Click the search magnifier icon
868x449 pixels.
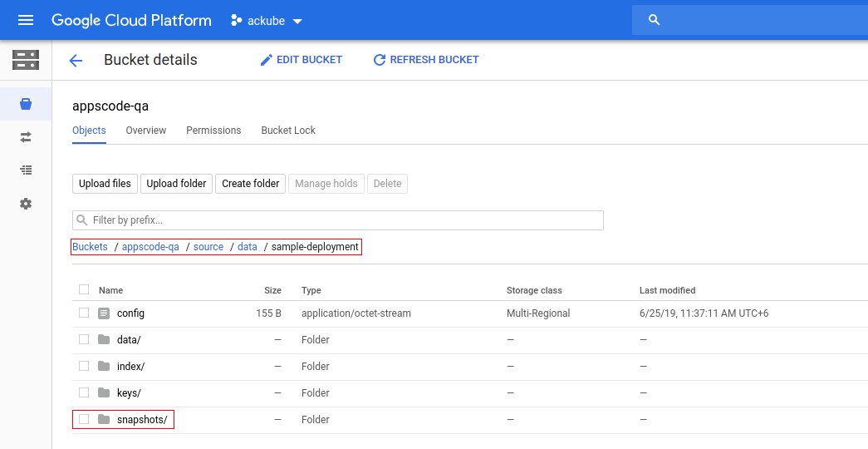[654, 20]
